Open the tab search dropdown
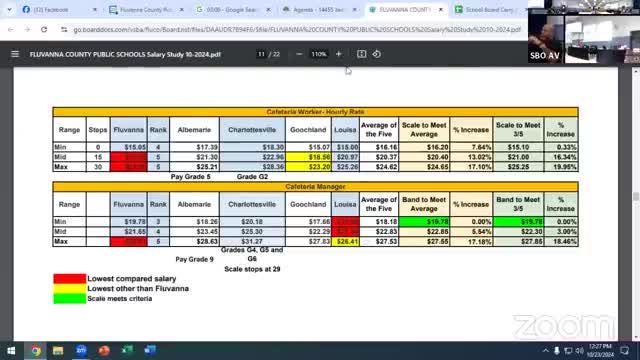Viewport: 640px width, 360px height. pos(9,9)
